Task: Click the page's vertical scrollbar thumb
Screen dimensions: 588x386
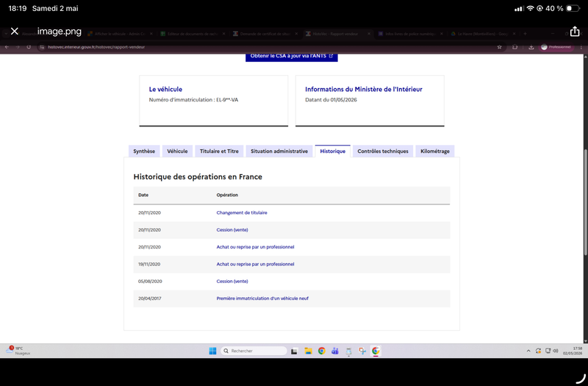Action: pyautogui.click(x=585, y=203)
